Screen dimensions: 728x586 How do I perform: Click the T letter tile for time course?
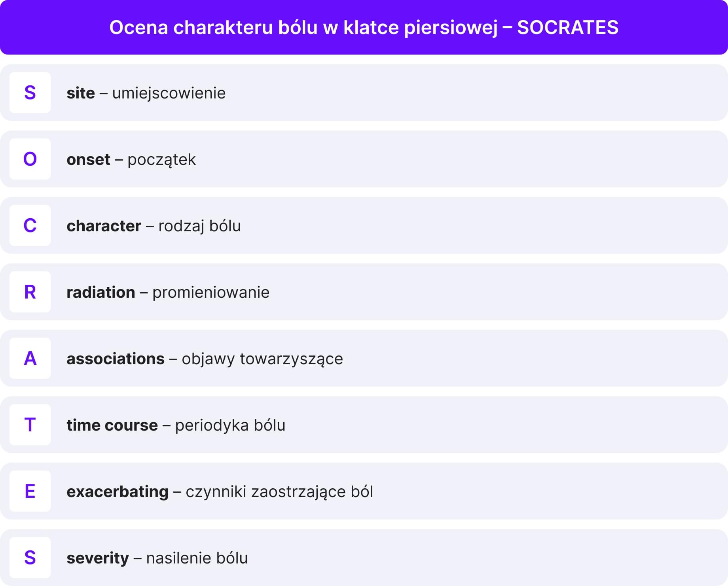[x=30, y=425]
